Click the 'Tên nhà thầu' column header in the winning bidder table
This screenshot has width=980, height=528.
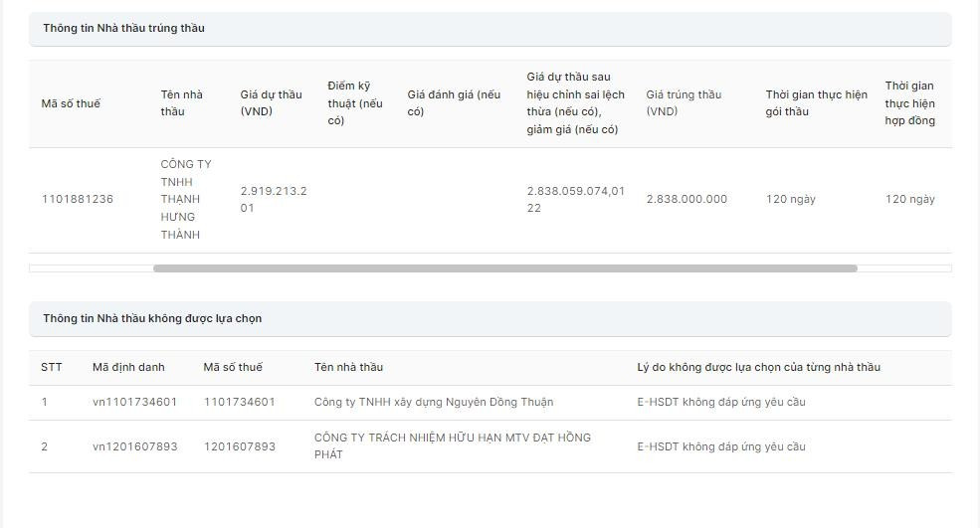181,103
